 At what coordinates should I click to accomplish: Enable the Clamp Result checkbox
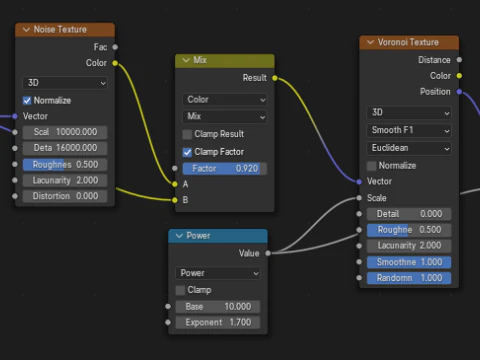187,134
